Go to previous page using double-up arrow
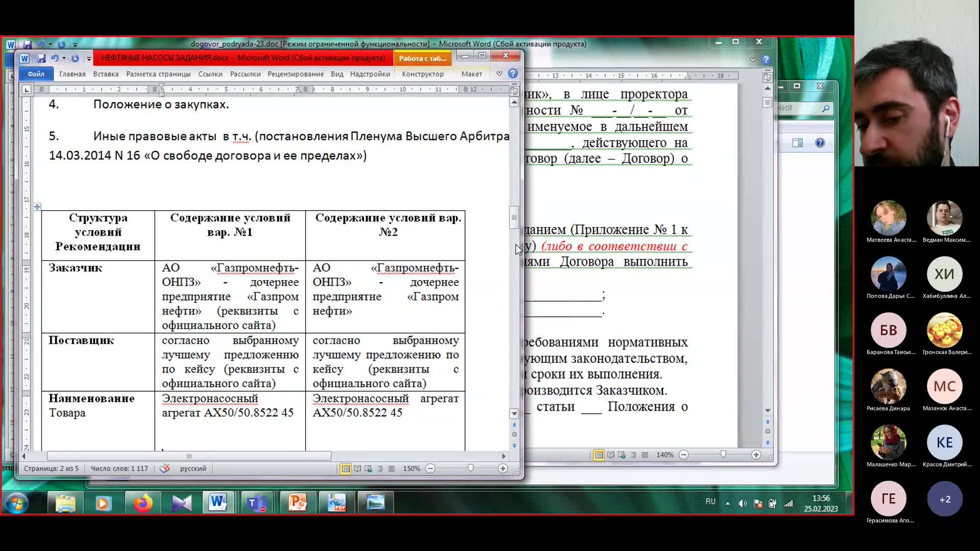Screen dimensions: 980x551 (514, 424)
